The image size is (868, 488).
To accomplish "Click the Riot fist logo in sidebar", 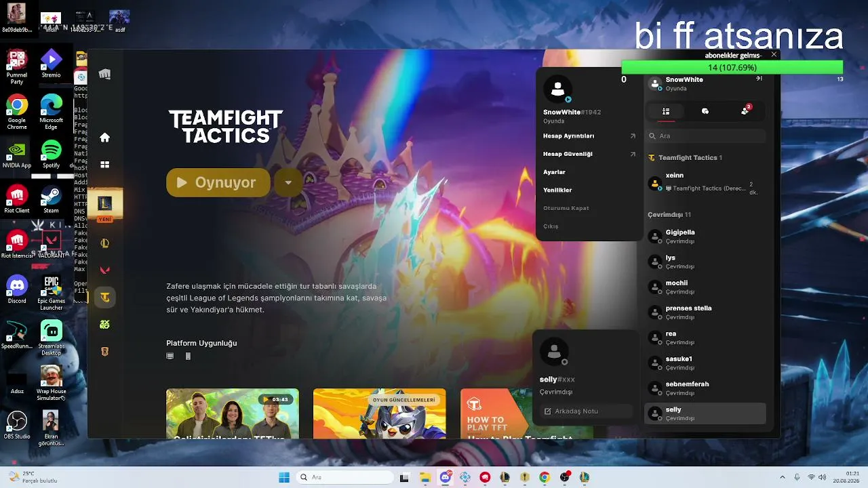I will tap(104, 74).
